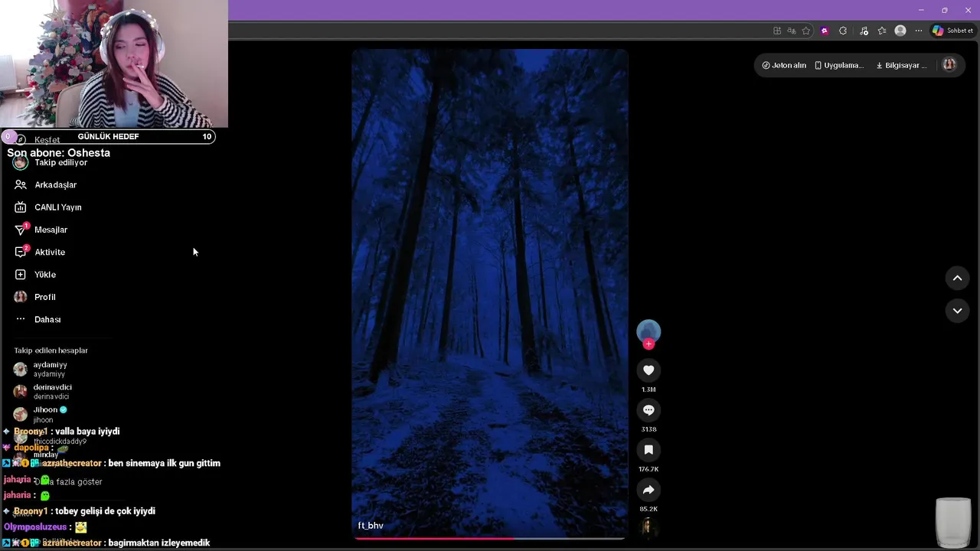This screenshot has width=980, height=551.
Task: Open Aktivite notifications
Action: click(x=50, y=252)
